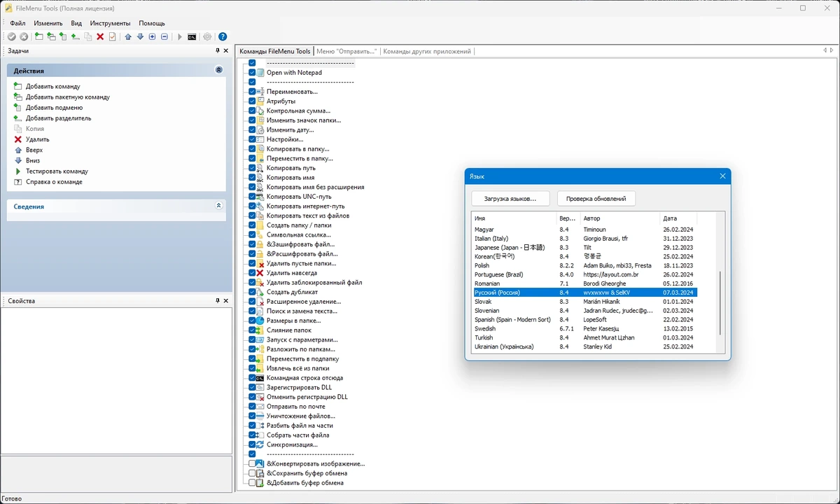Screen dimensions: 840x504
Task: Click the blue help question mark icon
Action: coord(223,36)
